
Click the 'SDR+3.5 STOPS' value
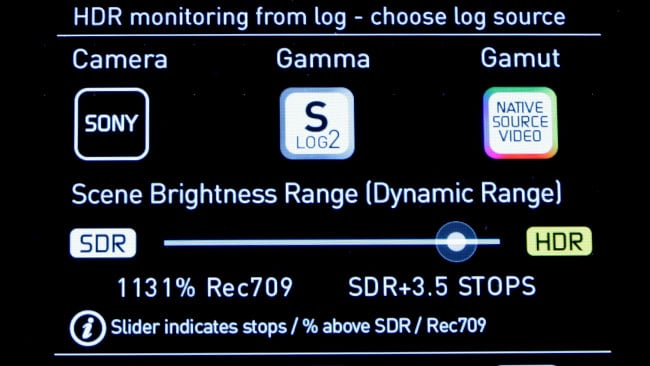pos(442,286)
